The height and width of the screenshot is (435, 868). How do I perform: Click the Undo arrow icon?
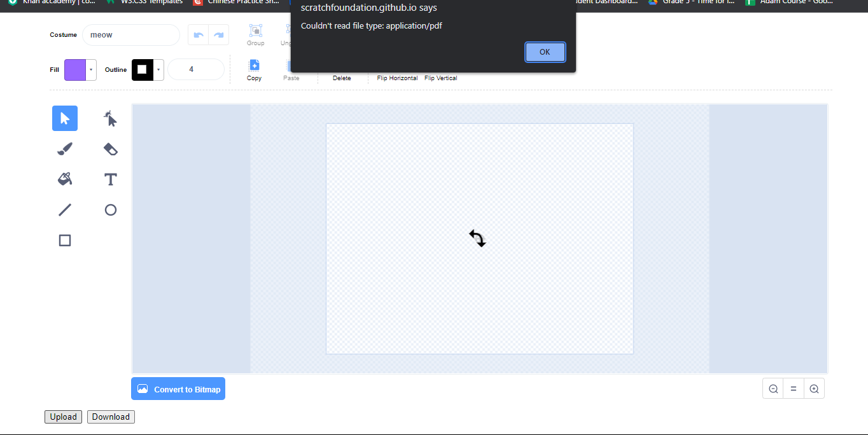coord(198,34)
